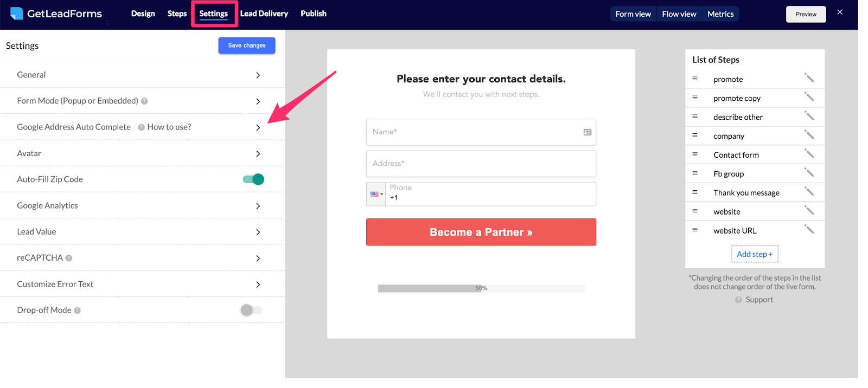Edit the promote step with pencil icon
Screen dimensions: 868x388
click(x=809, y=79)
